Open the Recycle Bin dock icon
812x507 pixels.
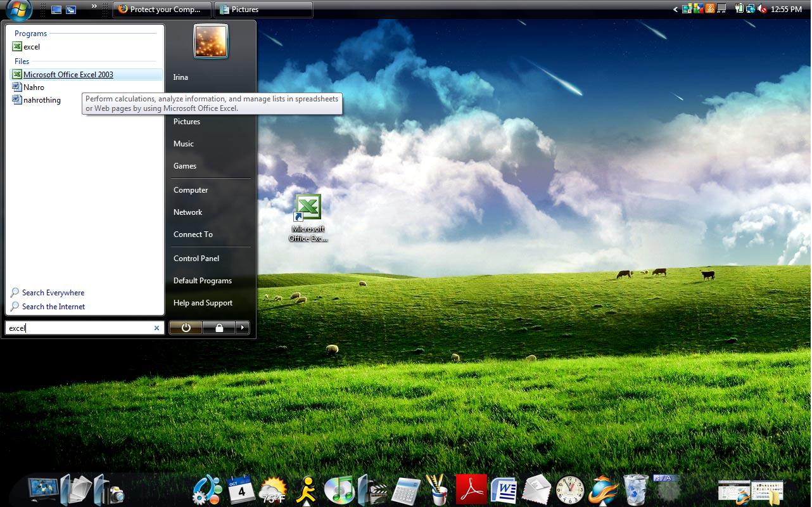tap(636, 490)
